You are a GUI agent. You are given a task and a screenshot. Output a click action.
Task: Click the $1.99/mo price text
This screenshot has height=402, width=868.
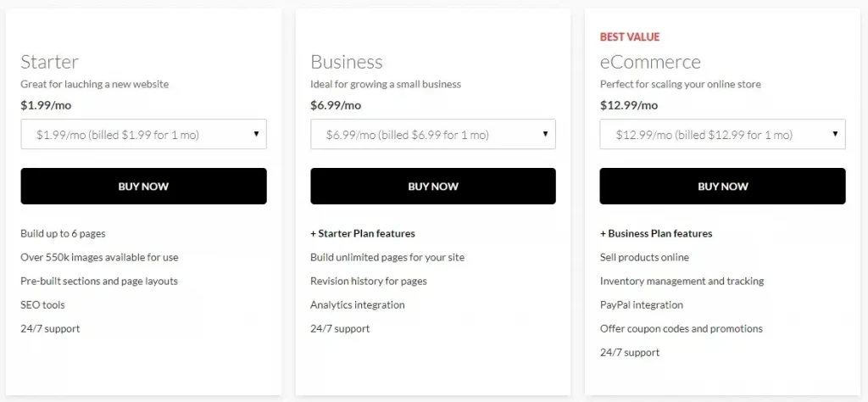[x=46, y=105]
